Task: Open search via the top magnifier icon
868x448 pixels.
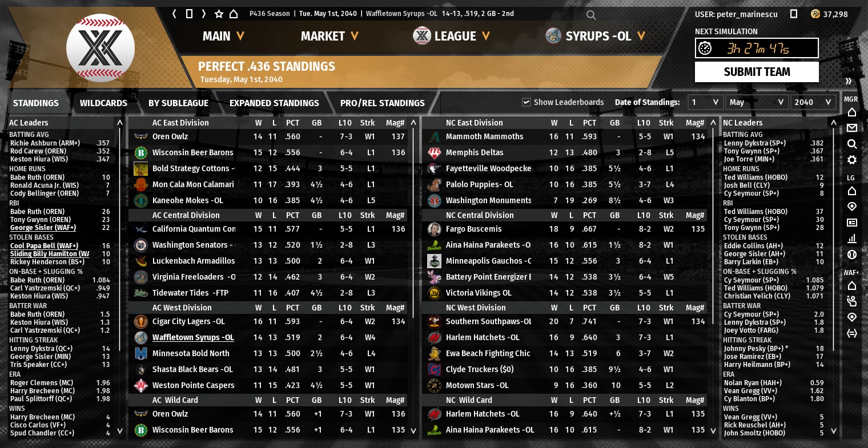Action: click(591, 15)
